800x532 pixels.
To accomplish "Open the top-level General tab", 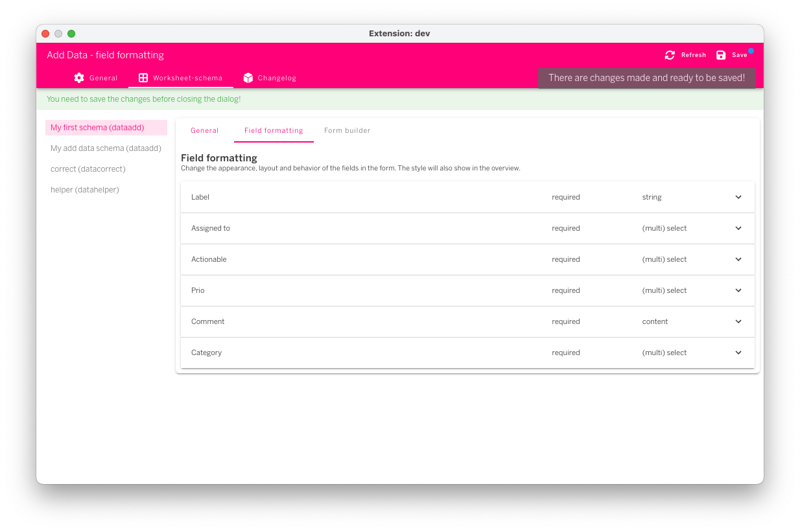I will click(96, 78).
